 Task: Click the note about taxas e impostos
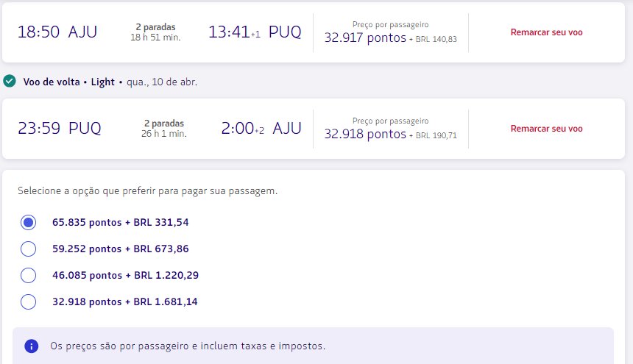pyautogui.click(x=188, y=346)
